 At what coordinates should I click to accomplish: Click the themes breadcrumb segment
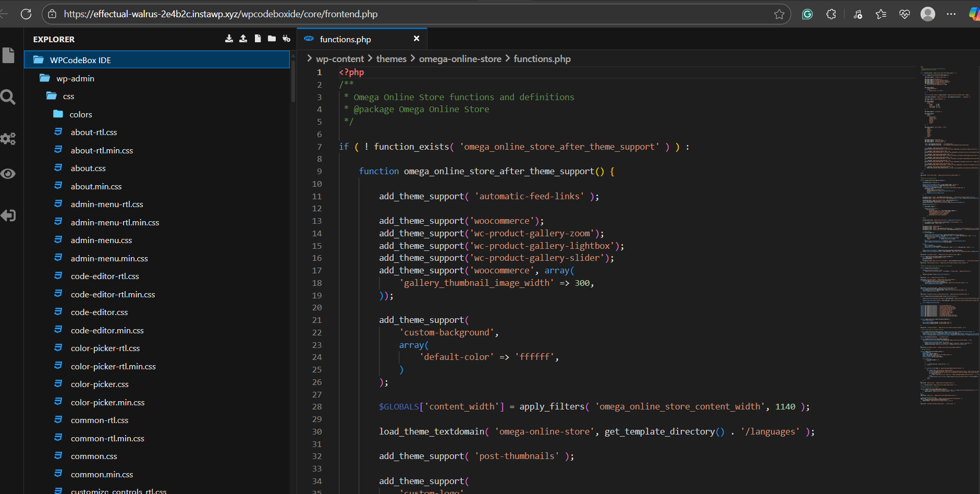[391, 59]
